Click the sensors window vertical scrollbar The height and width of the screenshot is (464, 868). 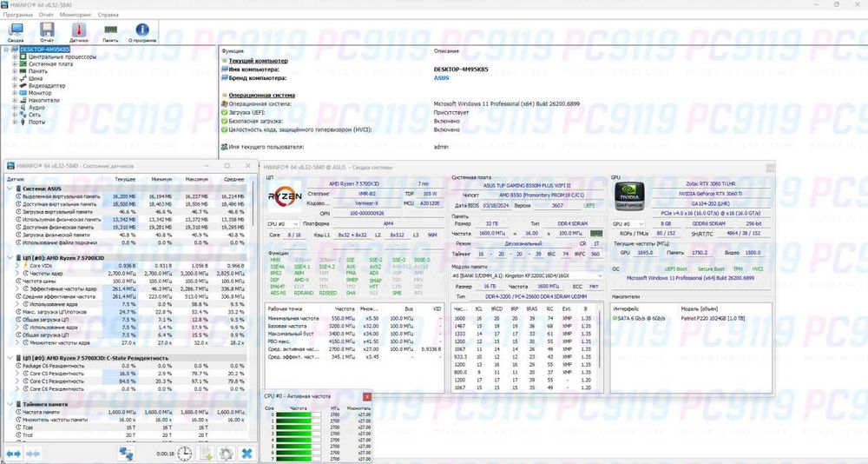pos(253,202)
